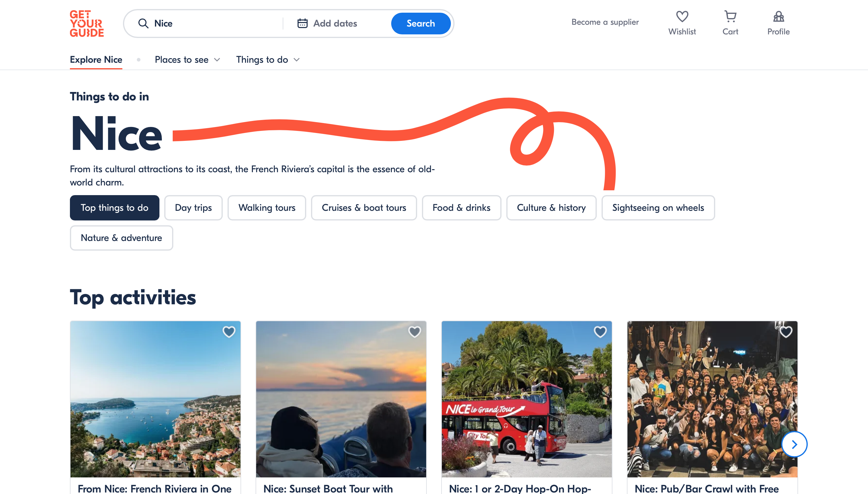Open the Profile icon
The width and height of the screenshot is (868, 494).
tap(778, 17)
